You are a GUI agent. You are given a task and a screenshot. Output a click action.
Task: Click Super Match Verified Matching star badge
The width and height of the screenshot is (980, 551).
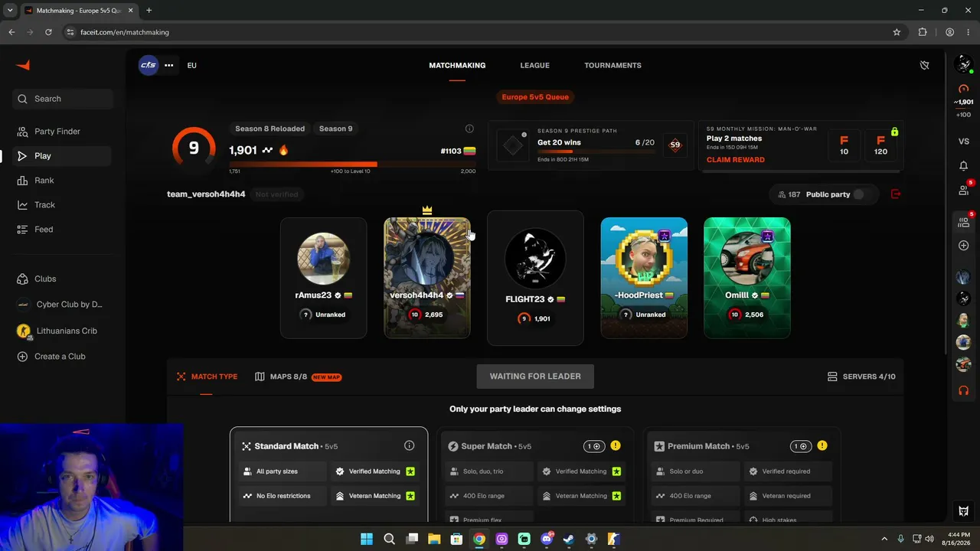(617, 471)
